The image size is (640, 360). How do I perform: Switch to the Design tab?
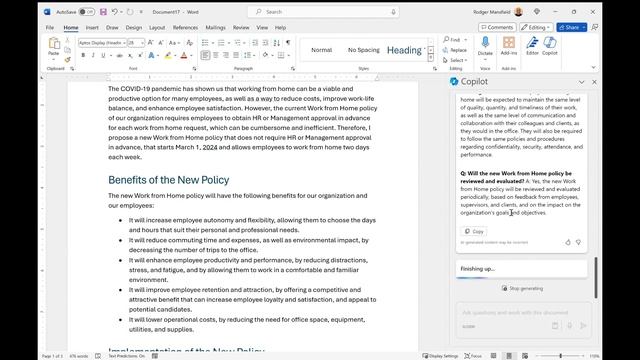[x=133, y=27]
